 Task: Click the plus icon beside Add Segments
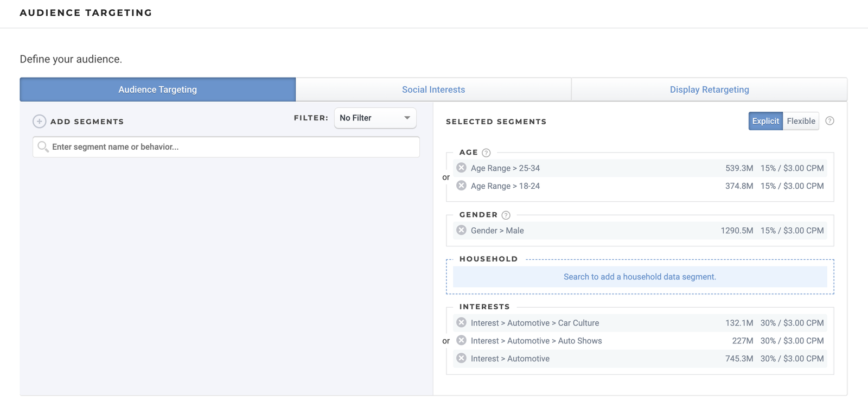[39, 122]
